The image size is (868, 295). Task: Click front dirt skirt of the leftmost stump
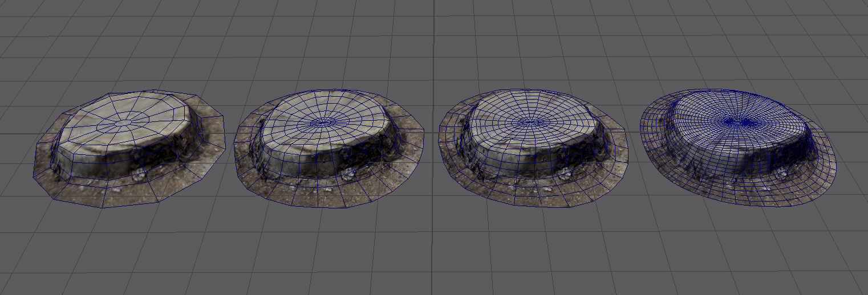(114, 195)
